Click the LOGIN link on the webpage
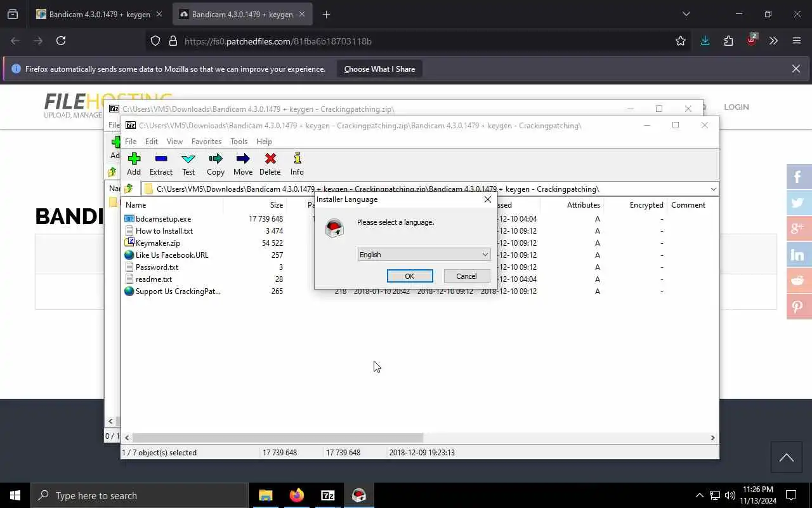Screen dimensions: 812x508 tap(737, 107)
